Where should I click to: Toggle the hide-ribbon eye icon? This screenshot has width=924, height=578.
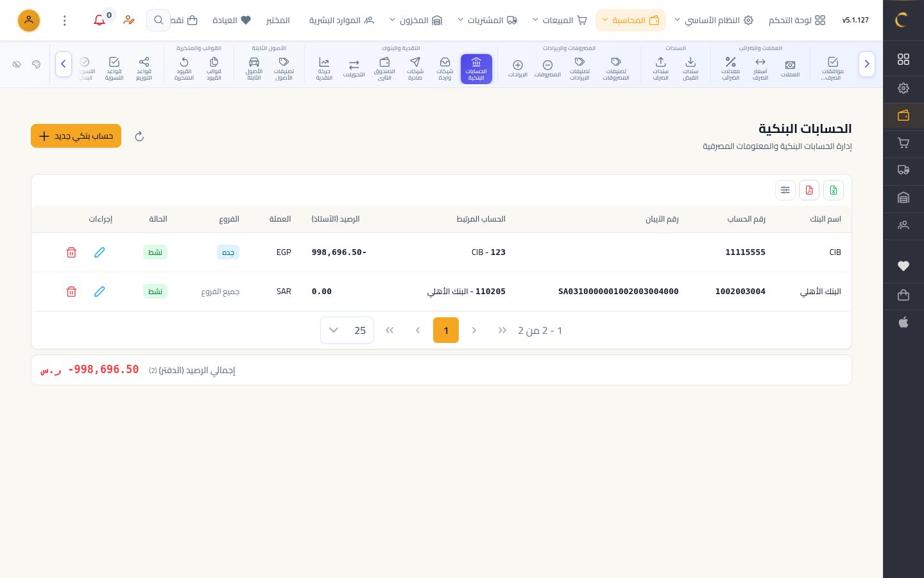[17, 64]
